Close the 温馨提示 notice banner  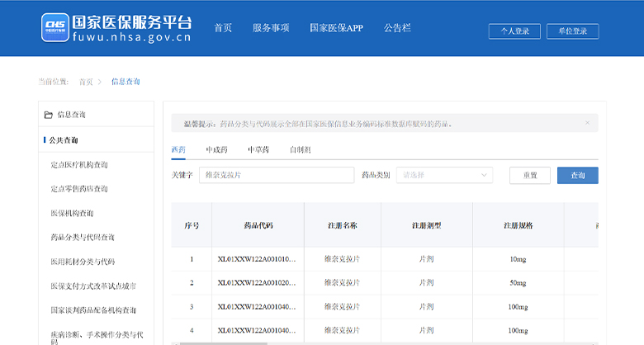587,123
